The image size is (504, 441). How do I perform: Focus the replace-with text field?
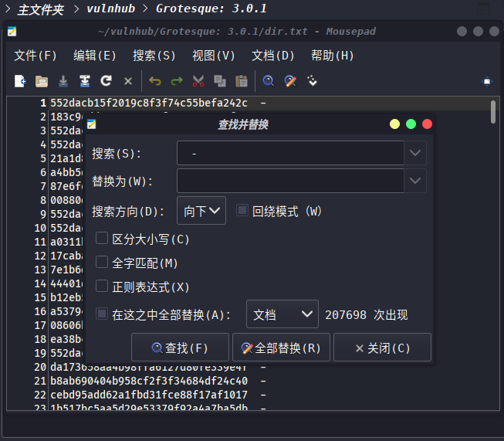[x=290, y=181]
